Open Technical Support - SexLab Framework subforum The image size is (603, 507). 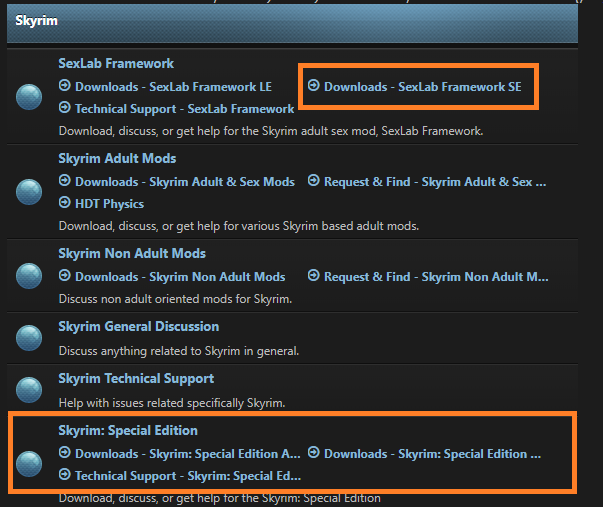[x=185, y=109]
